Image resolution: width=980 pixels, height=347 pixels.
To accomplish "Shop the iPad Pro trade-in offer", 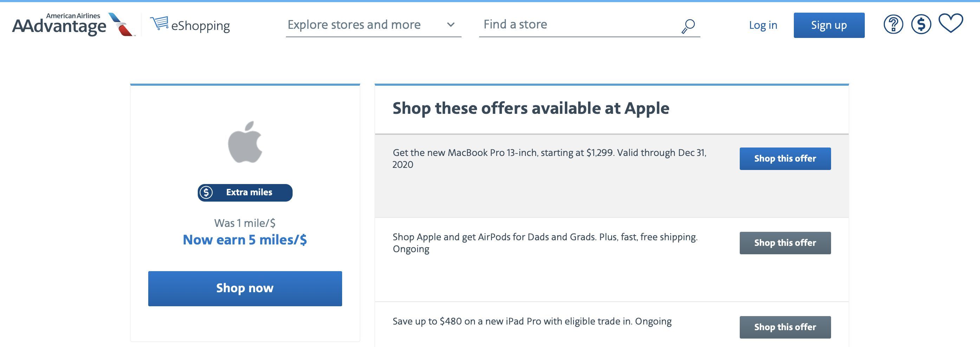I will 785,327.
